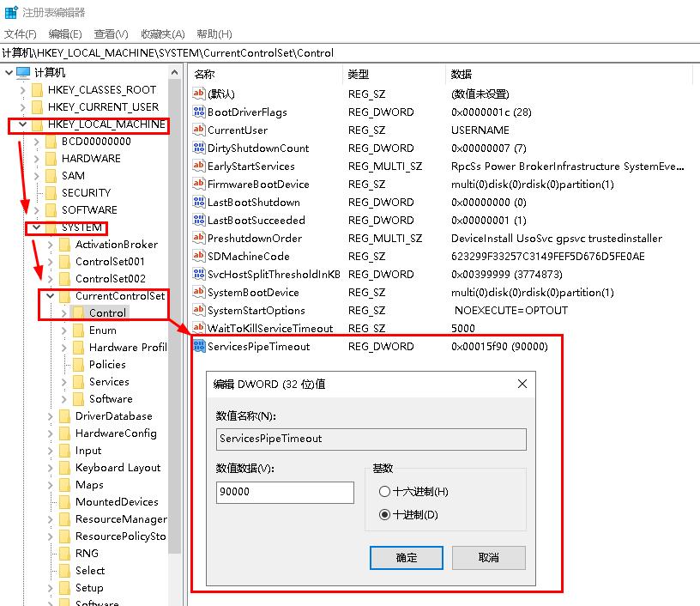This screenshot has height=606, width=700.
Task: Click the ab string icon beside CurrentUser
Action: tap(200, 130)
